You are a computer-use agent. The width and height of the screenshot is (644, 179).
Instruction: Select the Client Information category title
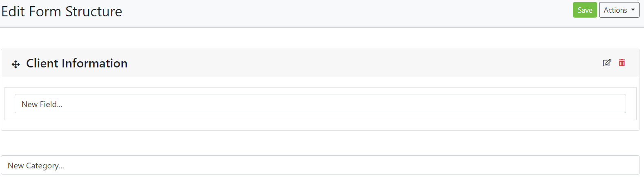click(x=77, y=63)
